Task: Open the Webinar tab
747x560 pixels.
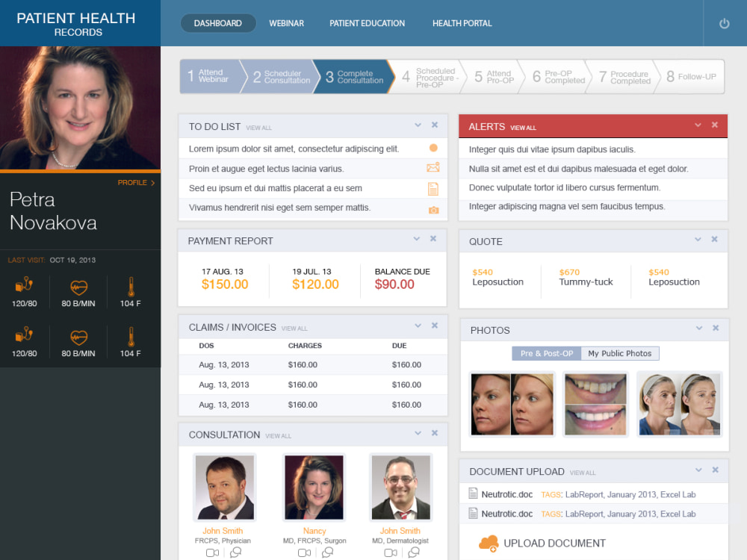Action: [x=286, y=23]
